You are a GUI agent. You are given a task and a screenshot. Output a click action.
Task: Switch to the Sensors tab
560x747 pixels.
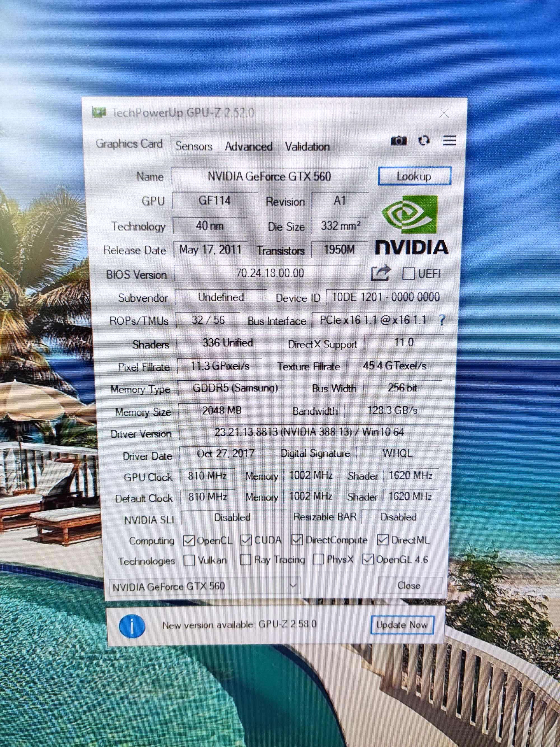click(194, 146)
